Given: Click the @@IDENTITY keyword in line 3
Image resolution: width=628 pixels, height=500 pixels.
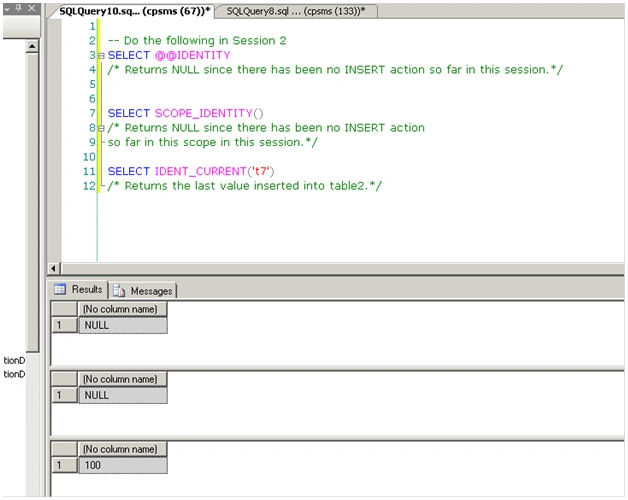Looking at the screenshot, I should point(193,55).
